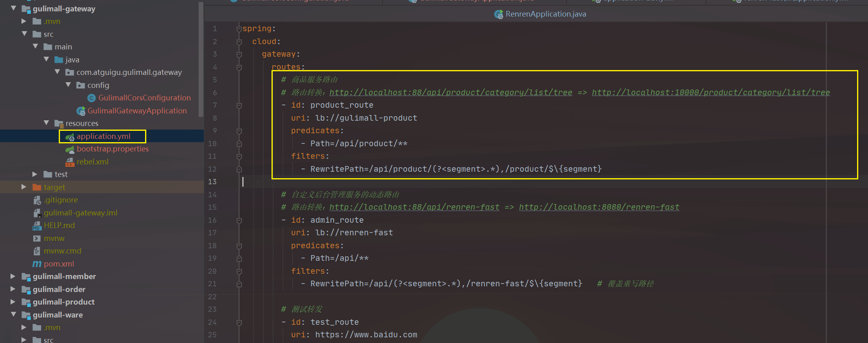Select HELP.md in project tree
This screenshot has height=343, width=868.
click(59, 225)
